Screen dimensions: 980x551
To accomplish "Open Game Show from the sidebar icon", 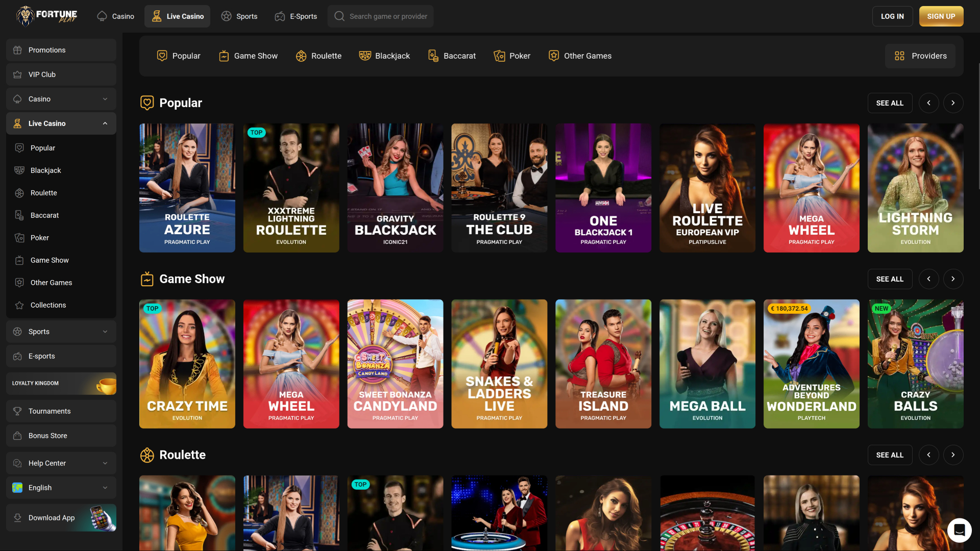I will click(x=19, y=260).
